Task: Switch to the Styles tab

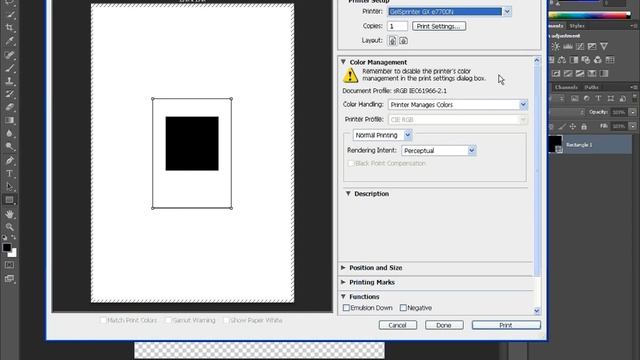Action: tap(577, 26)
